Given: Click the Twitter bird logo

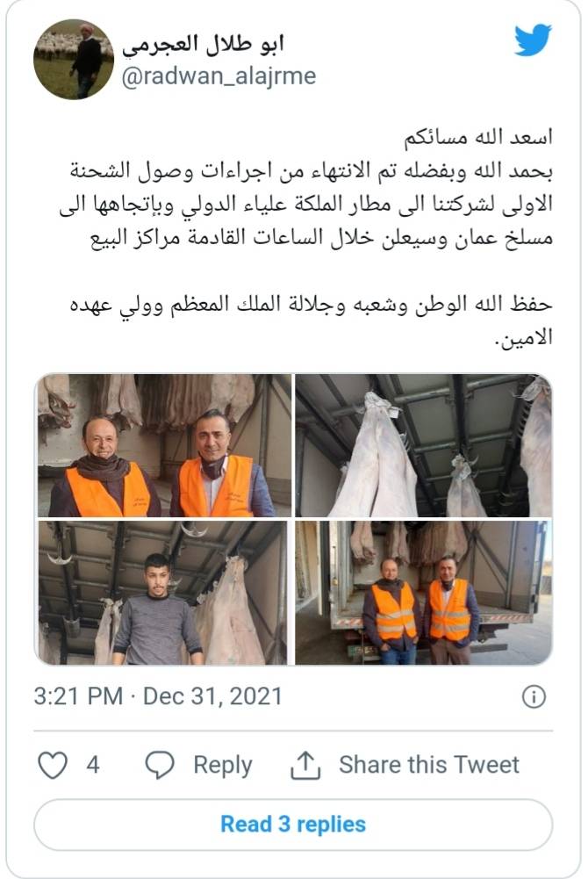Looking at the screenshot, I should [x=533, y=40].
